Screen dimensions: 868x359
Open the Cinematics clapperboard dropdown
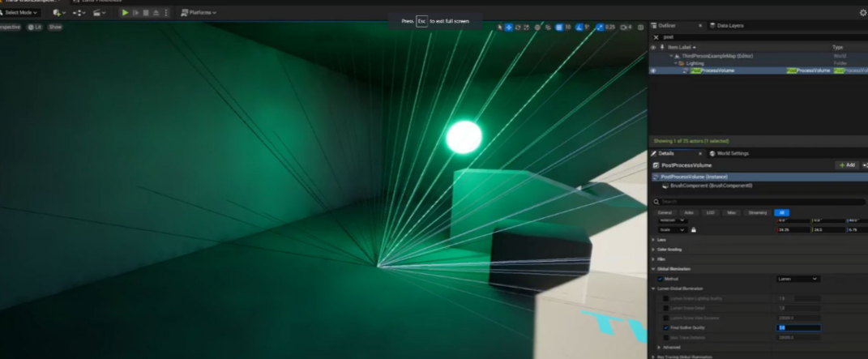pos(100,12)
